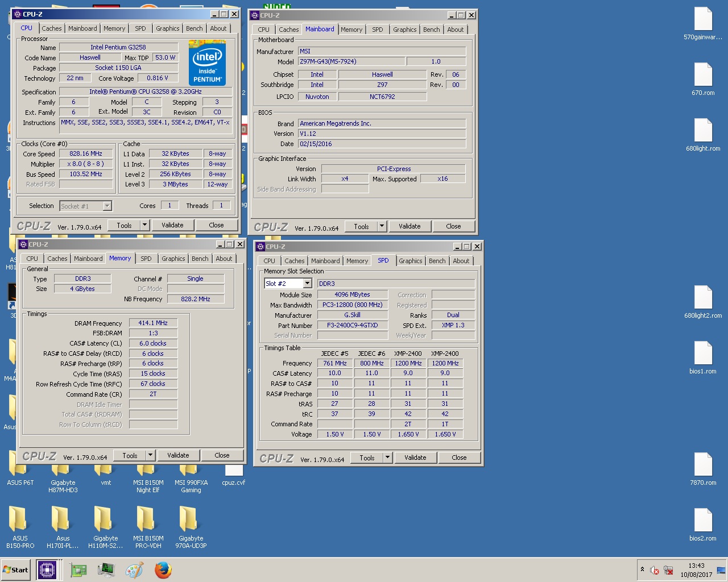This screenshot has height=582, width=728.
Task: Click Close button in Memory window
Action: tap(222, 455)
